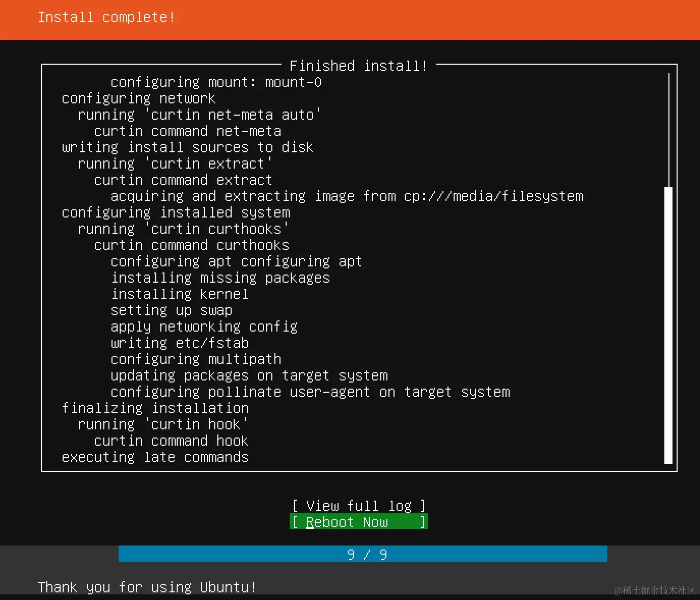Click the "running 'curtin curthooks'" line
Screen dimensions: 700x600
183,229
